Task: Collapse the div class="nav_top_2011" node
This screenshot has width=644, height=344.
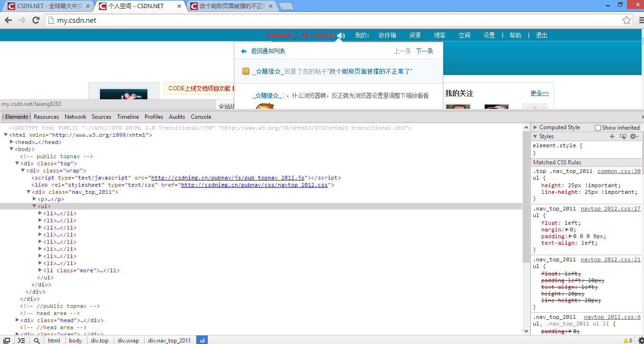Action: (29, 192)
